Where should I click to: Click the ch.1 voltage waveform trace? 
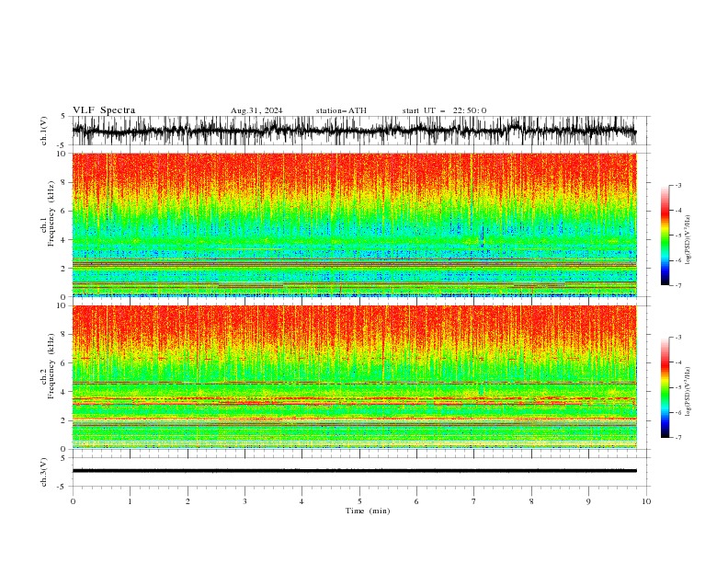click(354, 131)
